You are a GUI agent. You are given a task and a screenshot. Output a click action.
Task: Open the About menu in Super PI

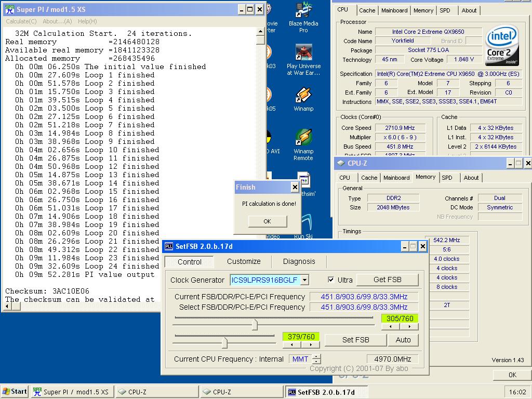click(57, 21)
